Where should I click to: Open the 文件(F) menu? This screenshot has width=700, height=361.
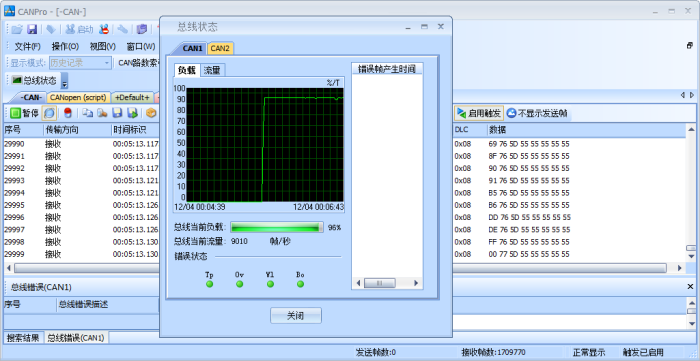[28, 46]
